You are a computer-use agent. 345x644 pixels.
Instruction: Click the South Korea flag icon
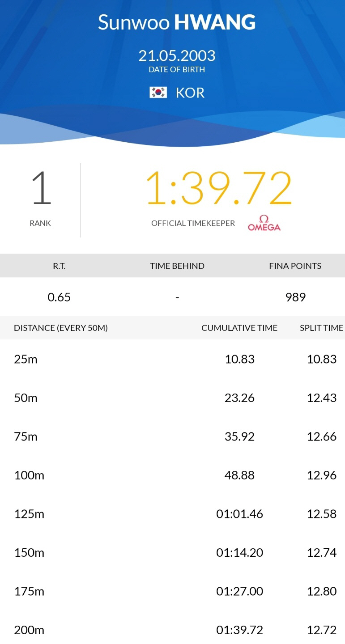pyautogui.click(x=158, y=93)
